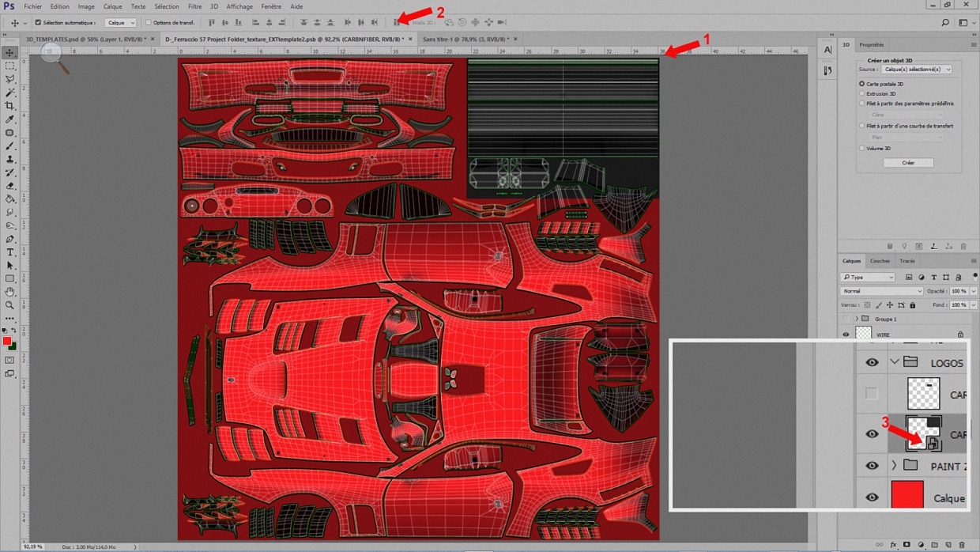Switch to the Couches tab

coord(880,261)
